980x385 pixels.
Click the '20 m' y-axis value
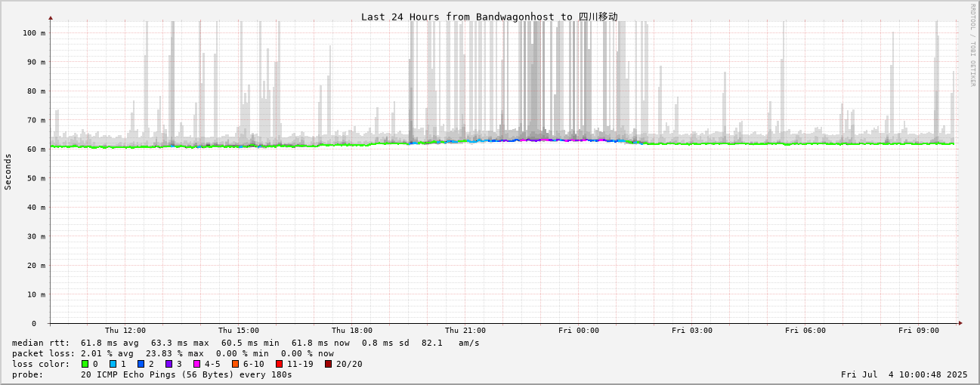[36, 266]
